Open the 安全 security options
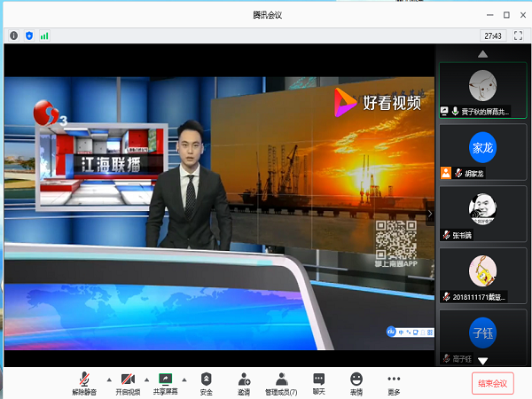Image resolution: width=532 pixels, height=399 pixels. 207,382
